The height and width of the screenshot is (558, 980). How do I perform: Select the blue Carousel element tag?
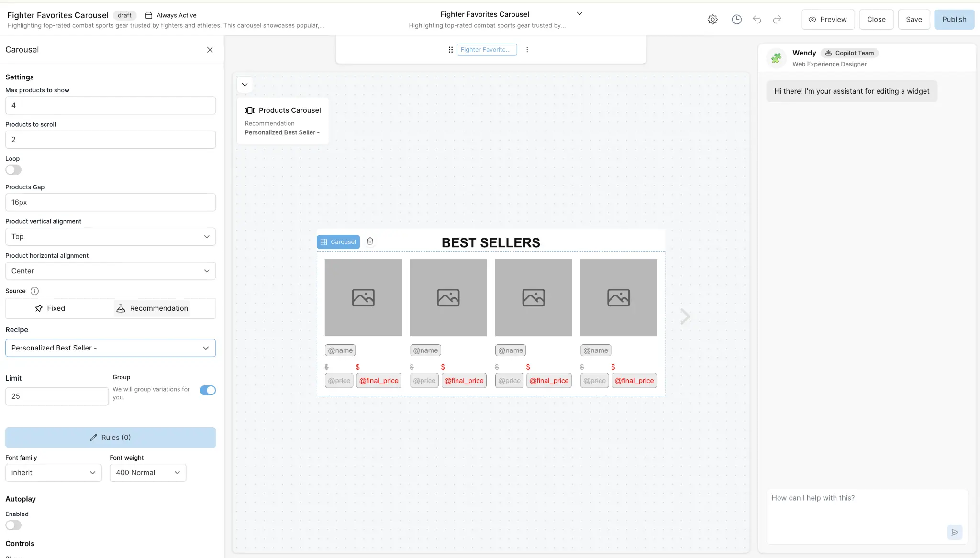(x=338, y=242)
